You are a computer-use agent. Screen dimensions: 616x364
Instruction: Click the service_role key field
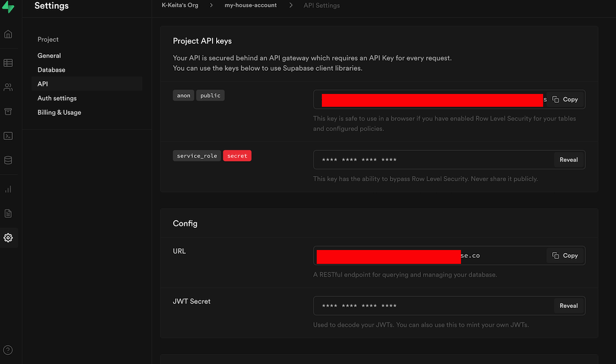pos(449,160)
